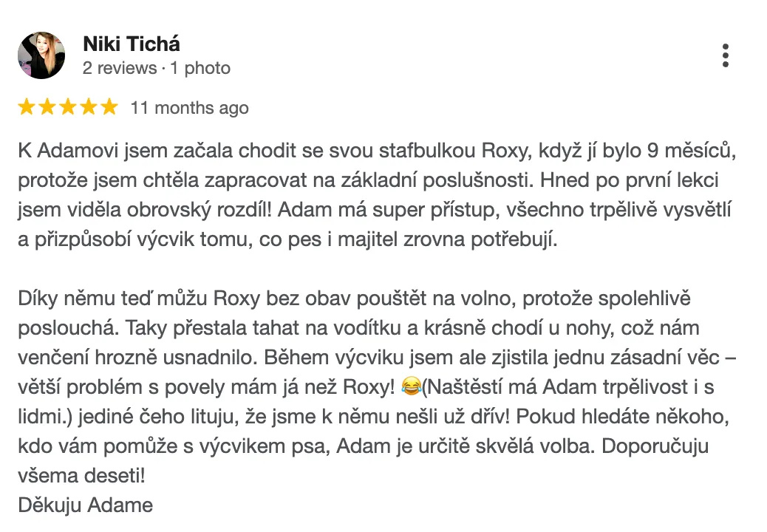Click the word "Roxy" in the first line
Screen dimensions: 767x532
pyautogui.click(x=505, y=151)
